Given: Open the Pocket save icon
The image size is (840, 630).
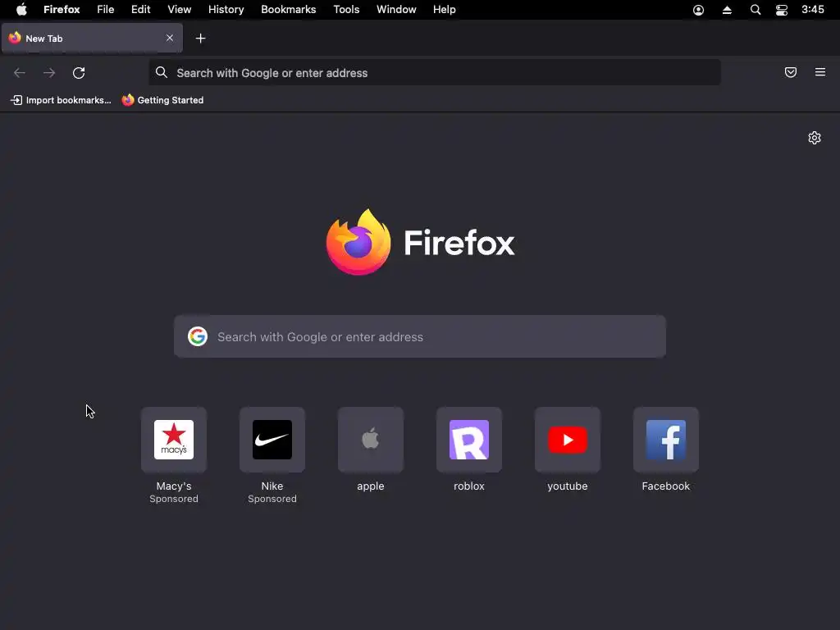Looking at the screenshot, I should click(790, 72).
